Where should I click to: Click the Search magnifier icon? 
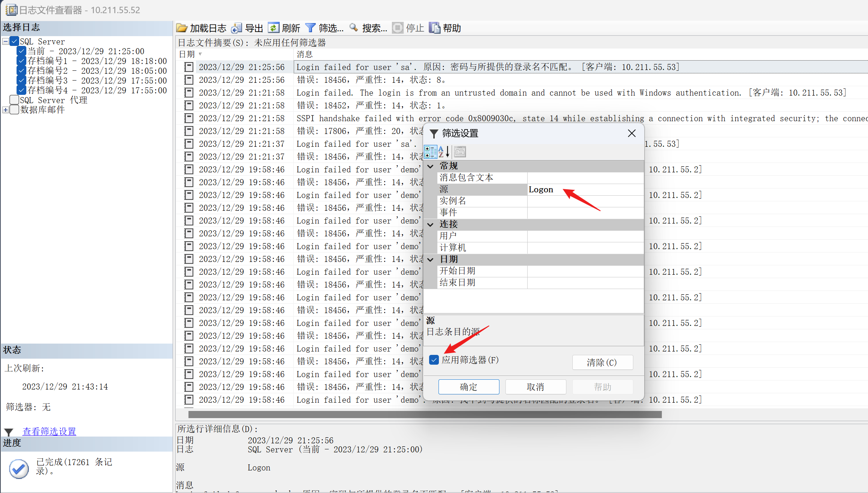point(354,28)
